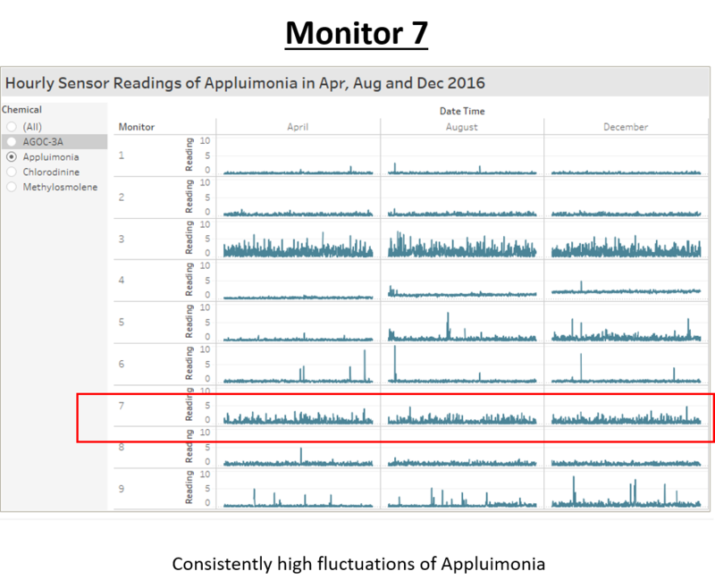The image size is (715, 588).
Task: Click Monitor 4 December line chart
Action: (x=627, y=281)
